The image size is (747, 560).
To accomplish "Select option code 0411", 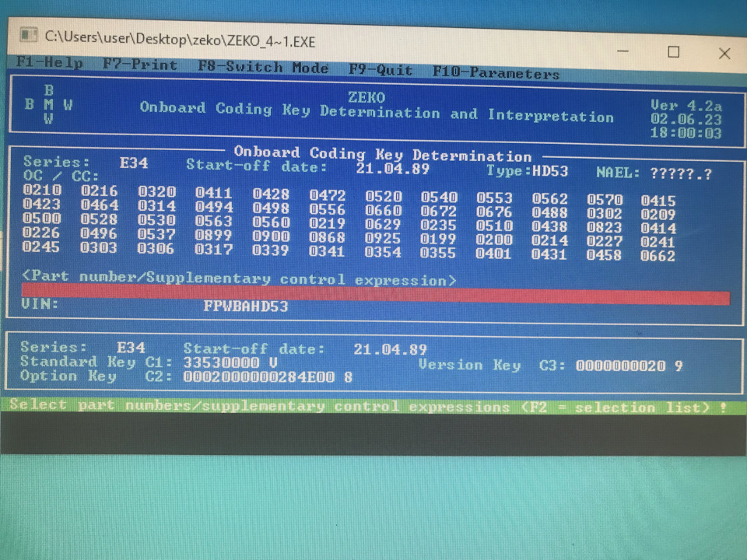I will (x=213, y=193).
